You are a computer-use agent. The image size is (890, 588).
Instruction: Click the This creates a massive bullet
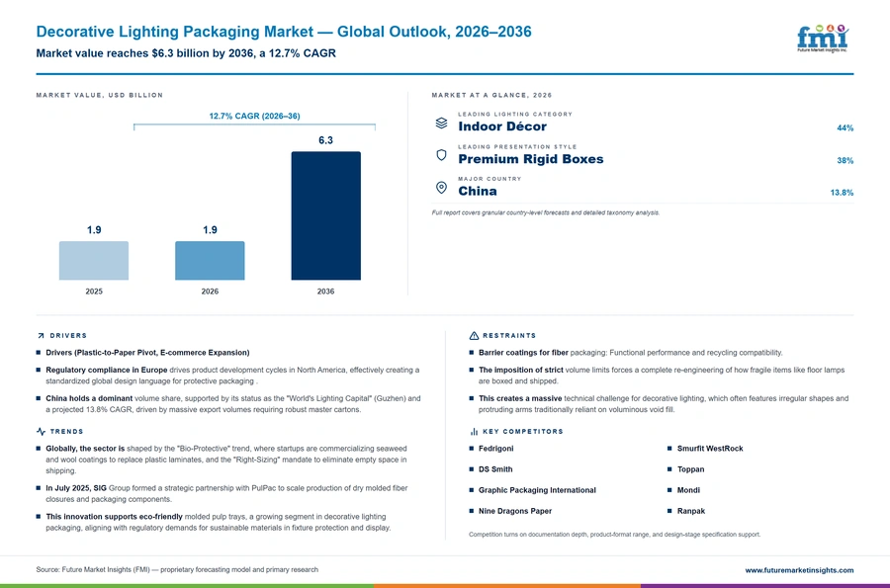pyautogui.click(x=664, y=404)
